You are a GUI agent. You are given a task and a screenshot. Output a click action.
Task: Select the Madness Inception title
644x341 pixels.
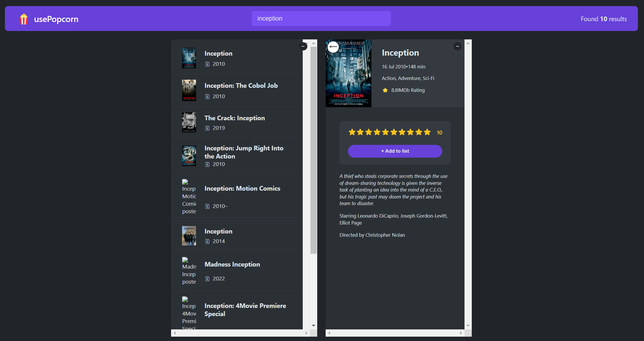point(232,265)
